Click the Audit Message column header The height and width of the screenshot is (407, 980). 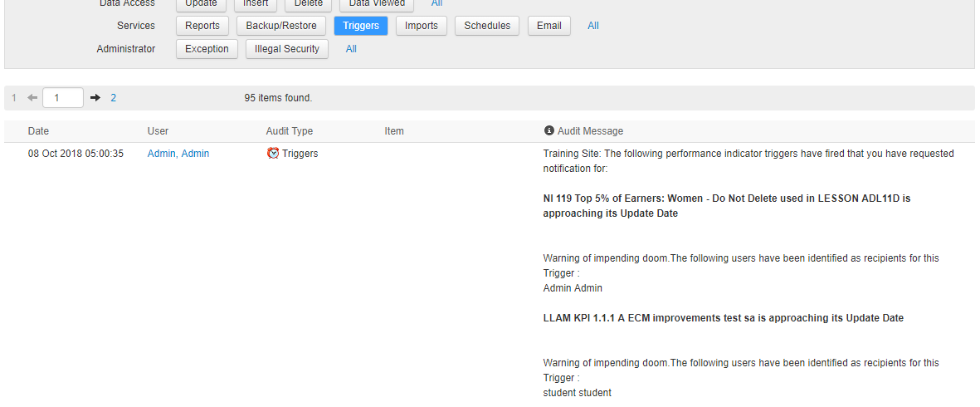click(x=590, y=131)
